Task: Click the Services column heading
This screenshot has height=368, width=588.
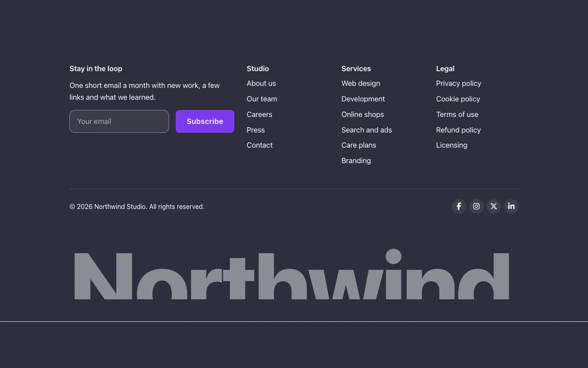Action: pyautogui.click(x=356, y=69)
